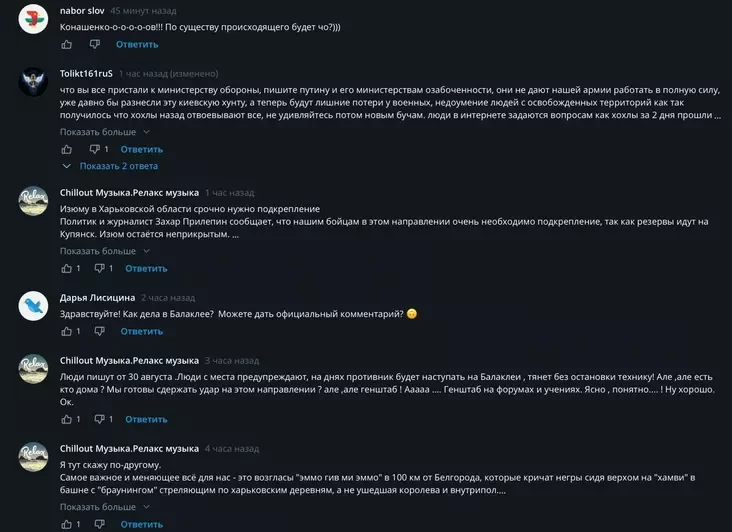The width and height of the screenshot is (732, 532).
Task: Open Chillout Музыка.Релакс музыка channel, 1 час назад
Action: click(x=129, y=192)
